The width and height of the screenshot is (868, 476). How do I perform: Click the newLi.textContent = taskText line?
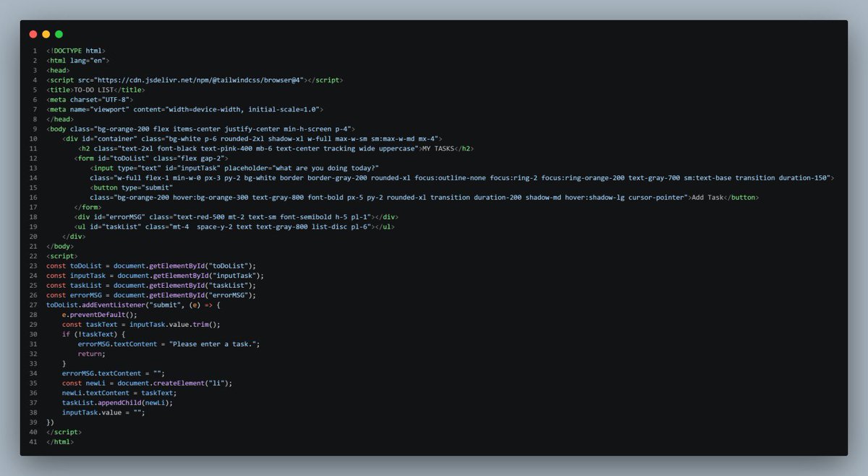[x=119, y=393]
